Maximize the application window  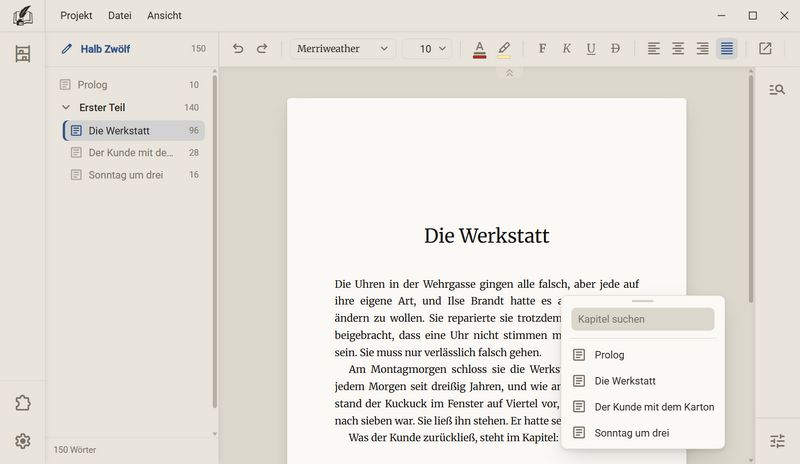pyautogui.click(x=753, y=16)
